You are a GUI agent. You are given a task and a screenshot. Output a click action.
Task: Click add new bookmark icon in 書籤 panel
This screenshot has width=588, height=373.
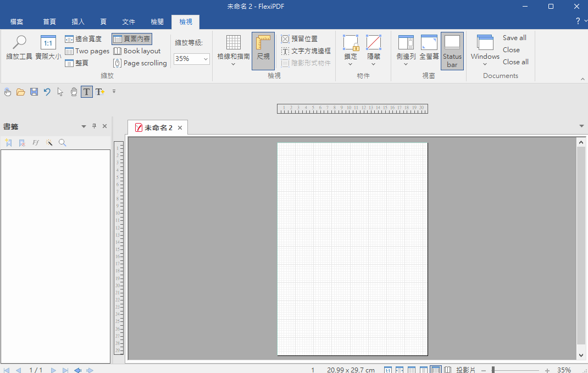pyautogui.click(x=8, y=143)
